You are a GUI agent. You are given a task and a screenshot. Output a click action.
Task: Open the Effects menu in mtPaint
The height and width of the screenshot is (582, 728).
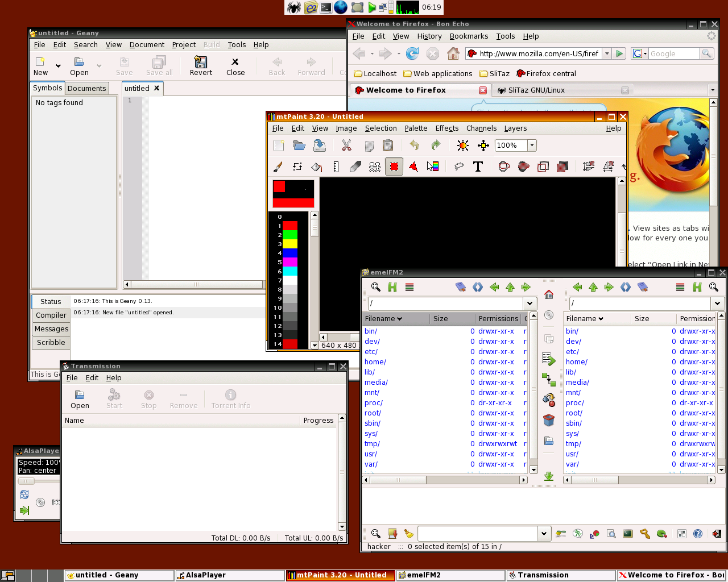coord(447,128)
